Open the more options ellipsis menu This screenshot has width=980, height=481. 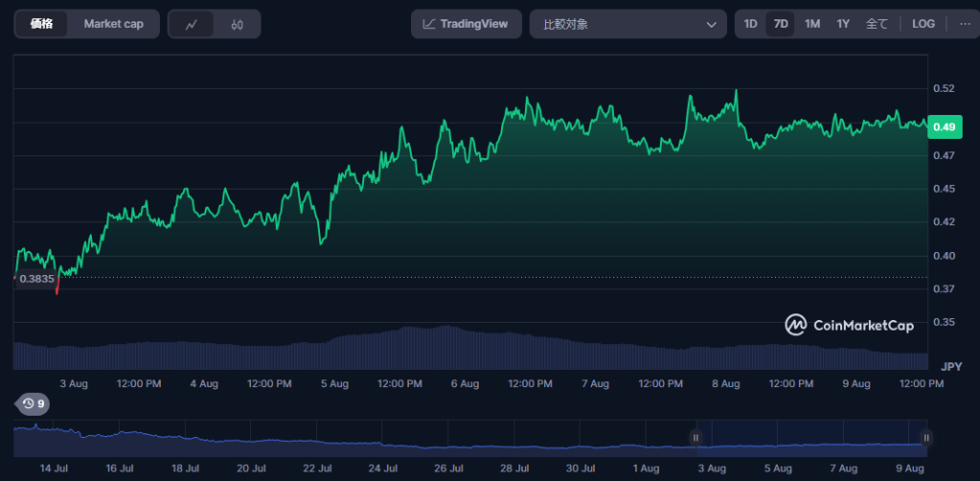[965, 24]
